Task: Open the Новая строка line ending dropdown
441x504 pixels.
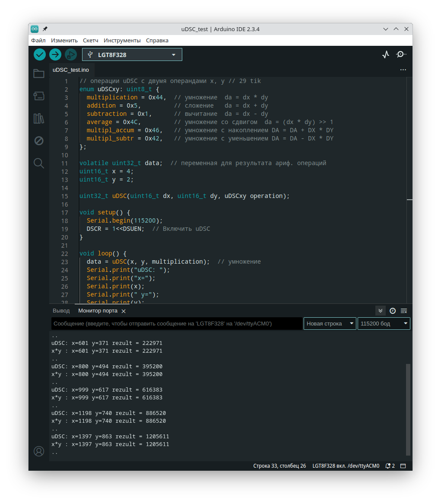Action: click(x=330, y=323)
